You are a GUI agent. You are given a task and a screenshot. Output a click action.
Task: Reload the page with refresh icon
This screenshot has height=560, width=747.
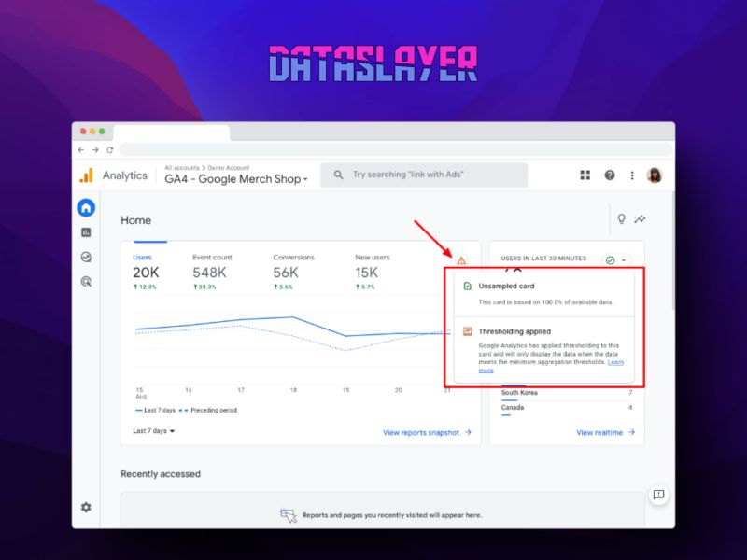109,150
